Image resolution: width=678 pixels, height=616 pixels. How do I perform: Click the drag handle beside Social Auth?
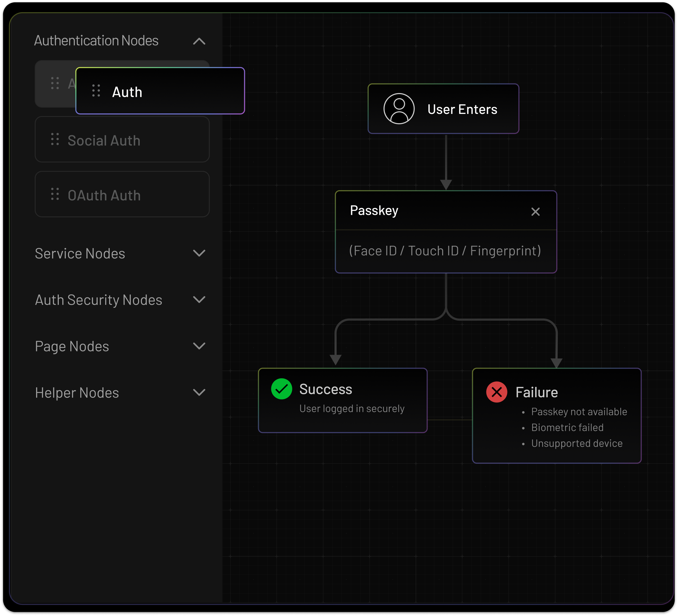click(55, 140)
